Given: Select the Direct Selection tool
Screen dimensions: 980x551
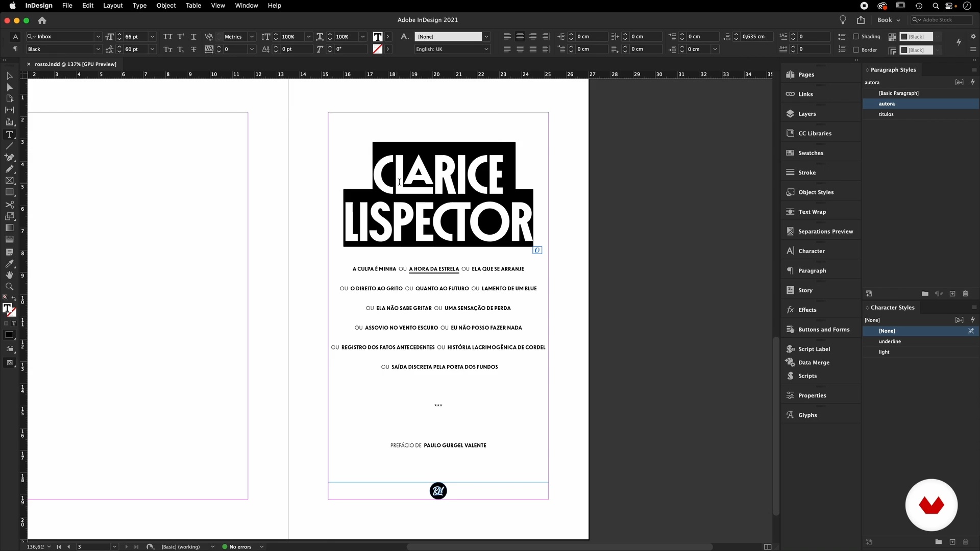Looking at the screenshot, I should pos(9,87).
